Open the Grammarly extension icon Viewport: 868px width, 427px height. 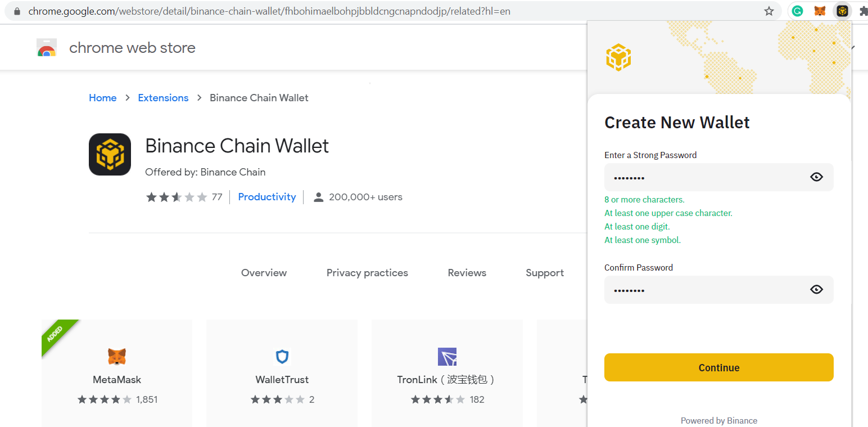(x=797, y=11)
